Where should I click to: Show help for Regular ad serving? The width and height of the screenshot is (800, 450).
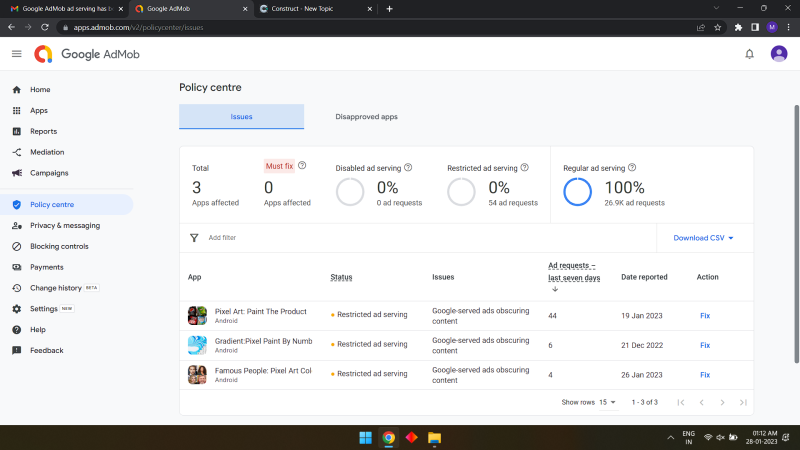(x=632, y=167)
